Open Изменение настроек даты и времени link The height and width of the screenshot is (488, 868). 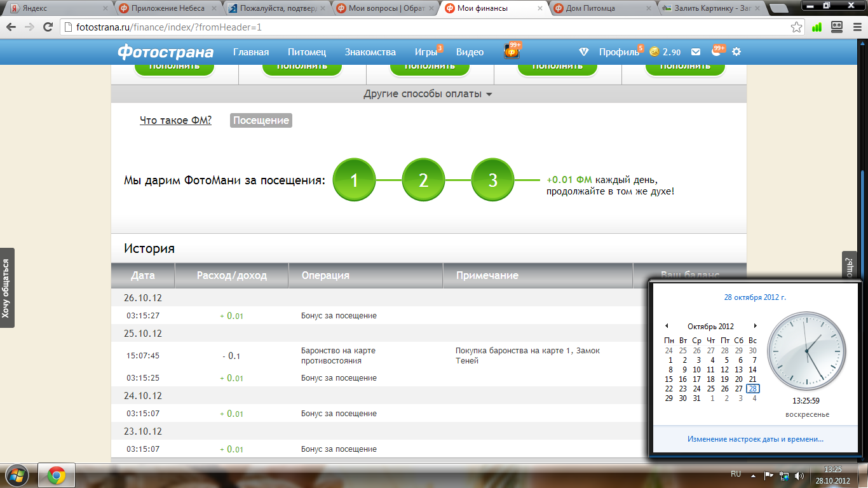pyautogui.click(x=756, y=439)
